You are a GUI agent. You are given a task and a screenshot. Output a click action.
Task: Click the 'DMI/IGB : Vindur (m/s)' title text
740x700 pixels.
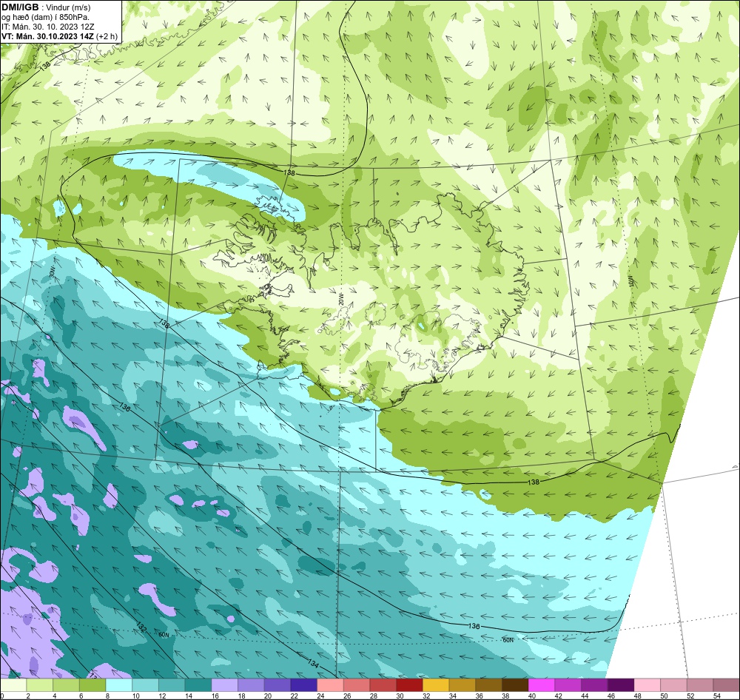[46, 7]
